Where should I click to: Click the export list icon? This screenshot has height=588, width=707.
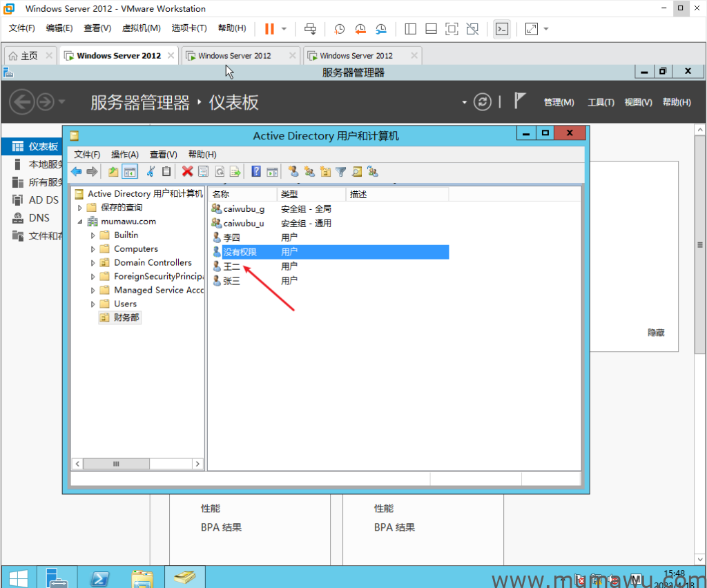pos(235,172)
